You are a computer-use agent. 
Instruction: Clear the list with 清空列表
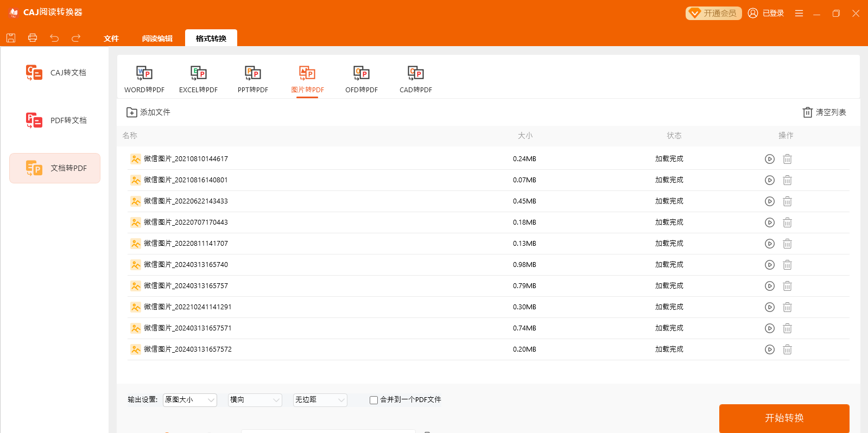(824, 112)
